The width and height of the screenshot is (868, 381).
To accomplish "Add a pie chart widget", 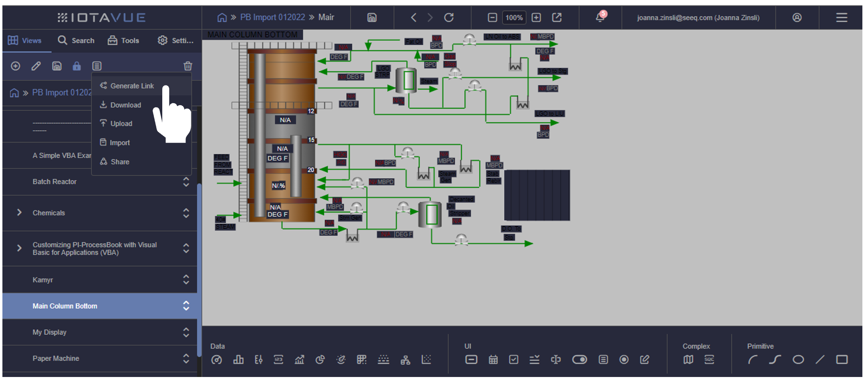I will [x=320, y=360].
